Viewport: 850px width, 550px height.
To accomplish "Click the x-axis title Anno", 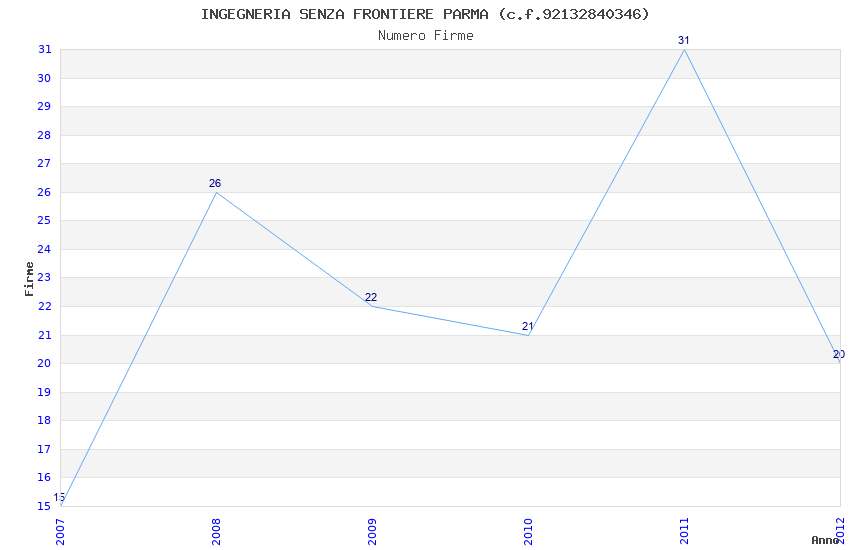I will pyautogui.click(x=825, y=540).
